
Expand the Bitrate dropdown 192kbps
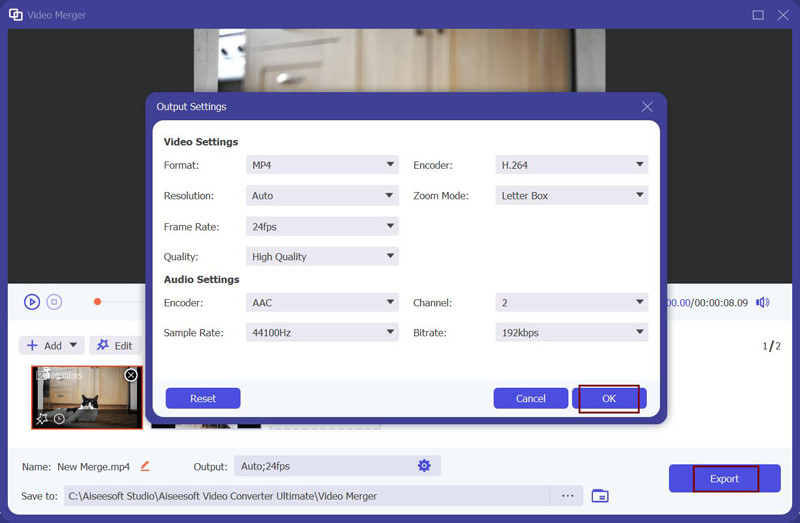(571, 333)
